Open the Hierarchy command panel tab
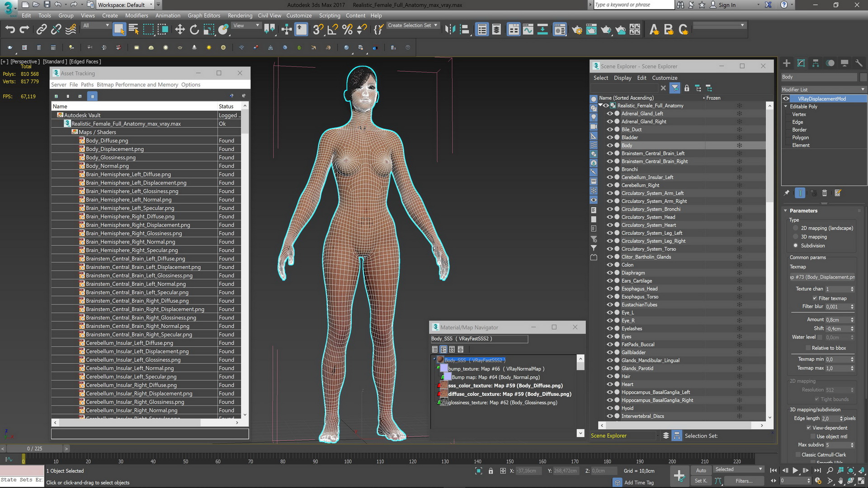This screenshot has width=868, height=488. click(x=816, y=63)
